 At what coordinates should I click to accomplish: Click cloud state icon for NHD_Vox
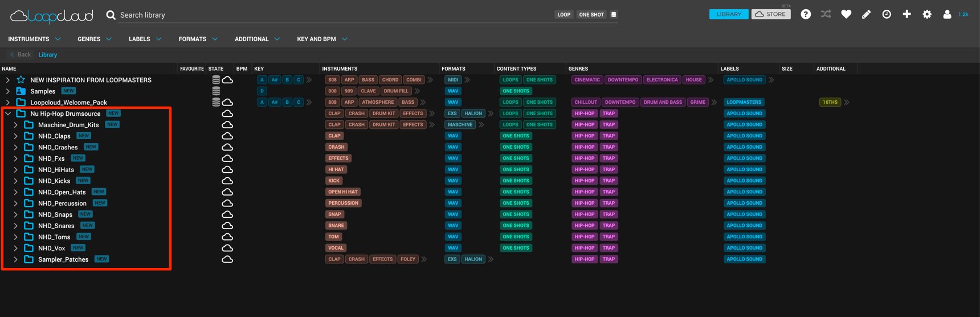(x=227, y=248)
